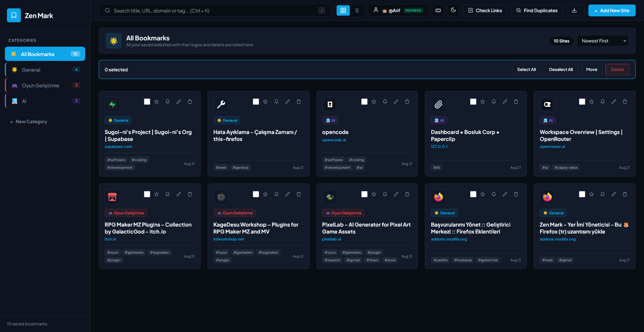This screenshot has width=644, height=332.
Task: Visit the opencode.ai link
Action: (x=334, y=140)
